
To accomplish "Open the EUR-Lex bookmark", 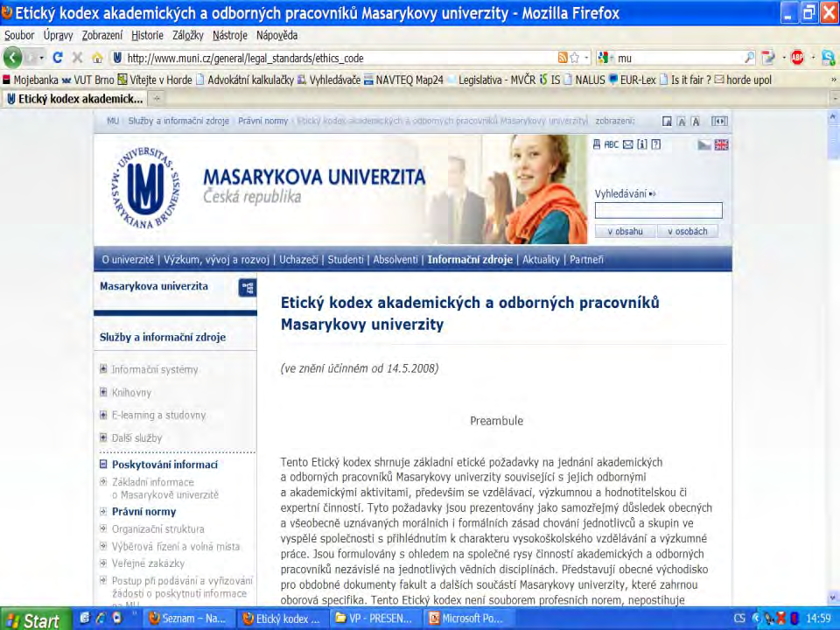I will point(632,80).
